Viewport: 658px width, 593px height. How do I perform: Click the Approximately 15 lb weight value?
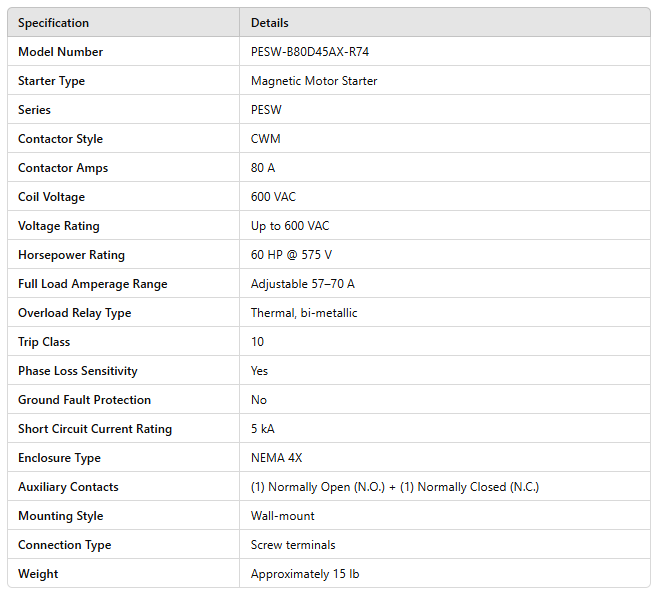305,574
